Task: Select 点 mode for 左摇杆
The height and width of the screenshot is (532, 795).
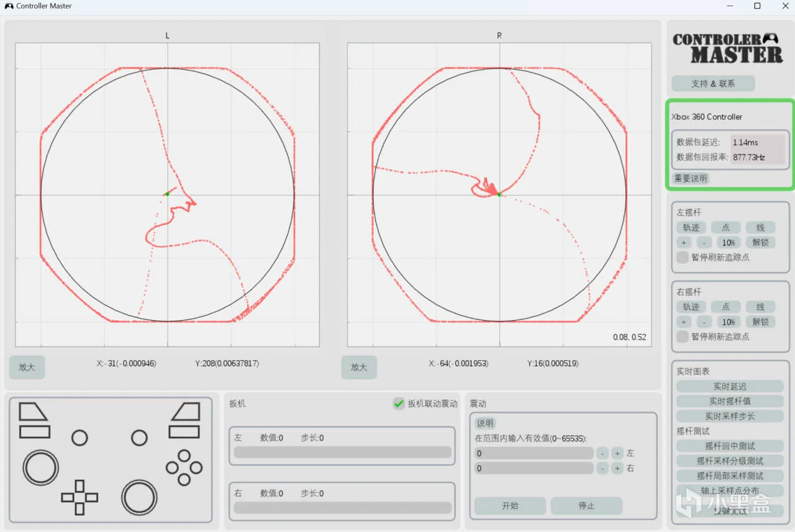Action: click(x=725, y=228)
